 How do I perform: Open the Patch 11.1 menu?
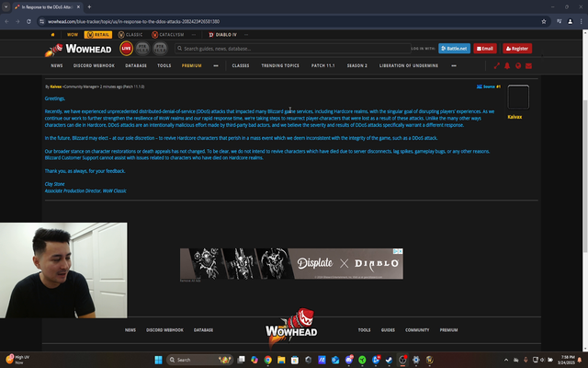(x=322, y=65)
